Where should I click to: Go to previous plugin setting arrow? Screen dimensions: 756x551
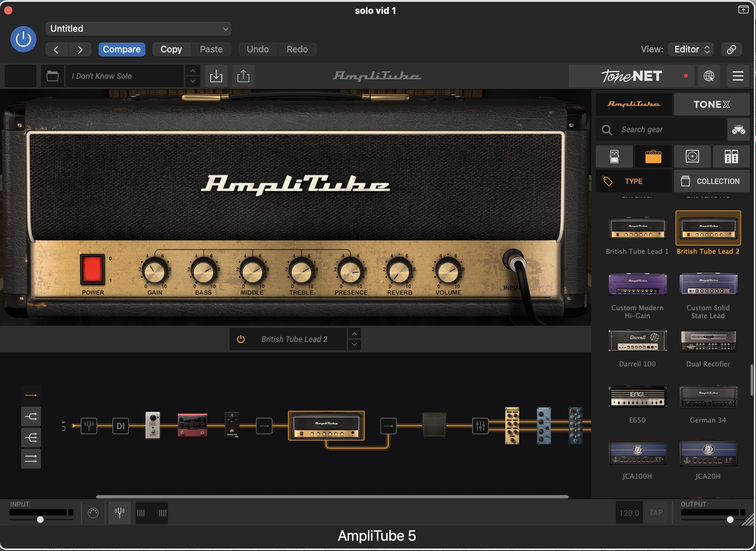tap(57, 50)
